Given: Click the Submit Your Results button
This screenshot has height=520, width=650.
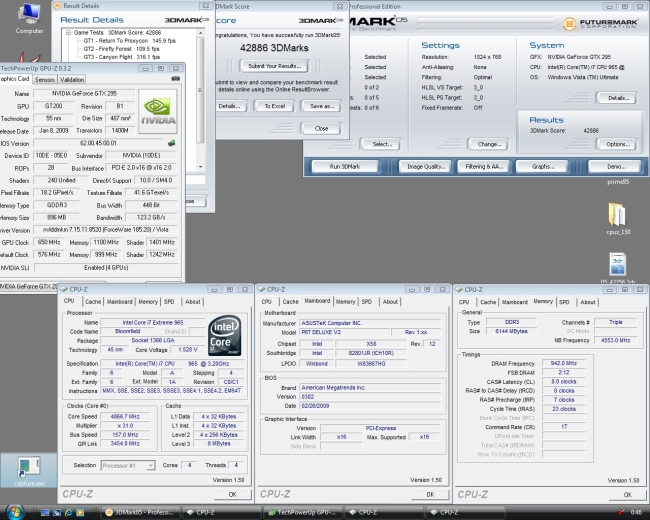Looking at the screenshot, I should pyautogui.click(x=274, y=66).
